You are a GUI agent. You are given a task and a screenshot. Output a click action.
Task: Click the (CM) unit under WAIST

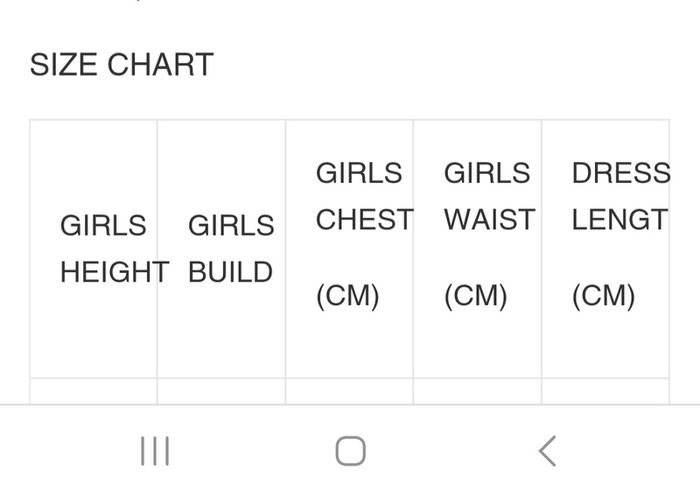476,296
